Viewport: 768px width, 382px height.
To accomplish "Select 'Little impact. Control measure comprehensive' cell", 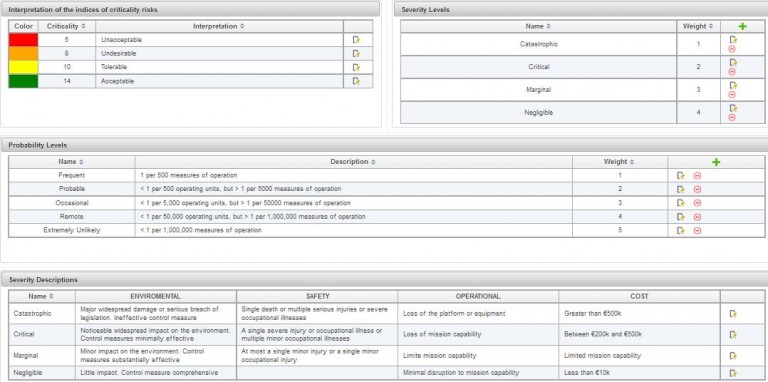I will [x=156, y=373].
